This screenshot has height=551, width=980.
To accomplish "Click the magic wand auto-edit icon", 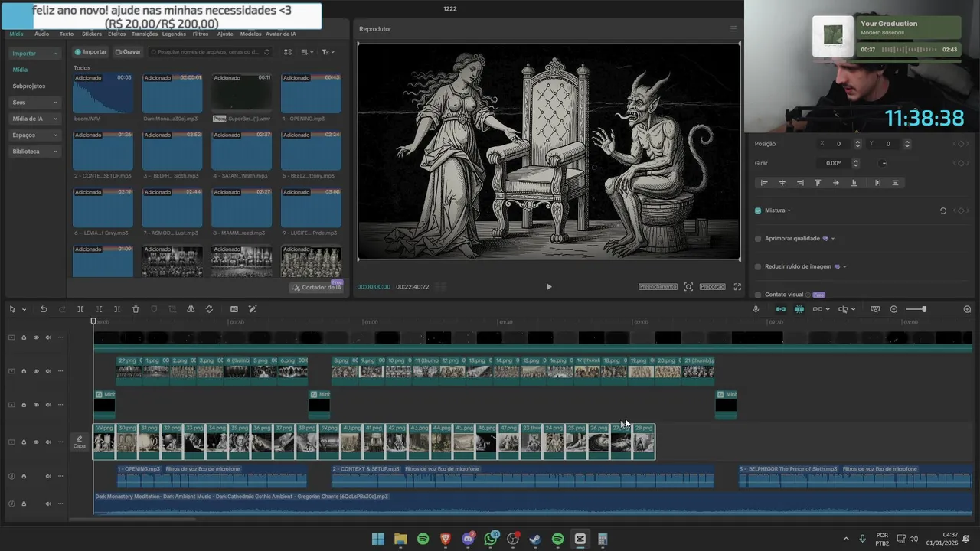I will [253, 309].
